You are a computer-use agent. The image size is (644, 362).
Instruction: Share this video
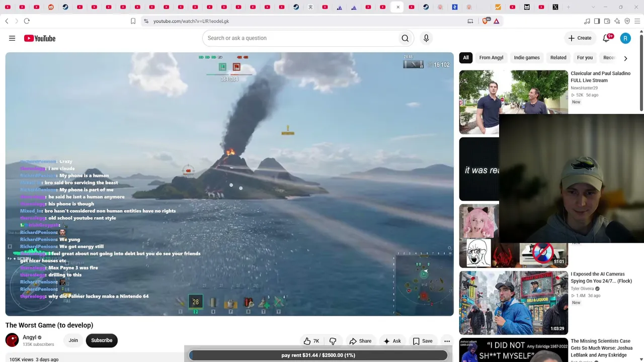pos(360,341)
